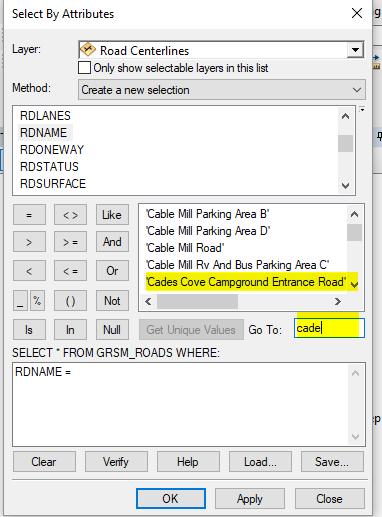Click the equals (=) operator button
Image resolution: width=382 pixels, height=517 pixels.
tap(29, 215)
